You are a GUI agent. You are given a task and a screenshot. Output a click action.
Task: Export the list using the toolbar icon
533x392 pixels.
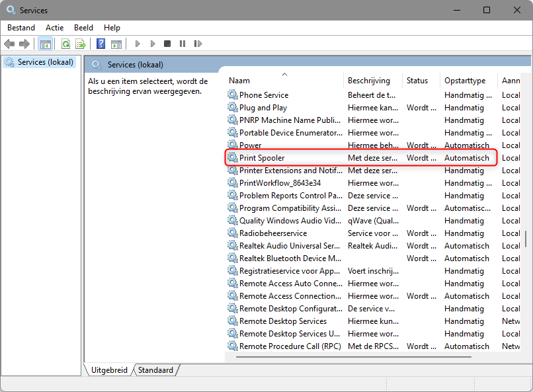[x=81, y=44]
